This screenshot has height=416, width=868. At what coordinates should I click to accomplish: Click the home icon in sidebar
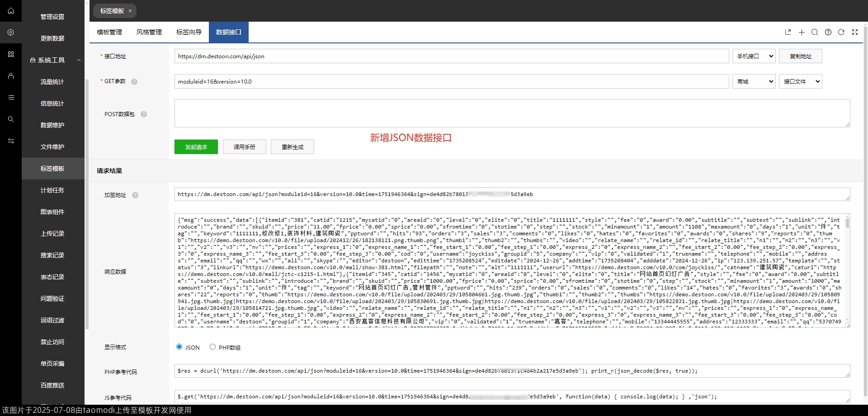[11, 11]
